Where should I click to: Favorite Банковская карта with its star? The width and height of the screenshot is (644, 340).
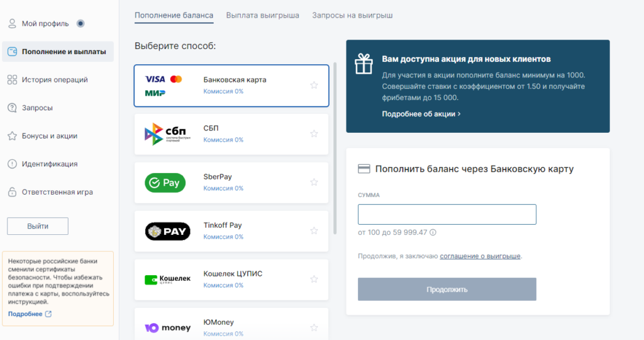314,85
